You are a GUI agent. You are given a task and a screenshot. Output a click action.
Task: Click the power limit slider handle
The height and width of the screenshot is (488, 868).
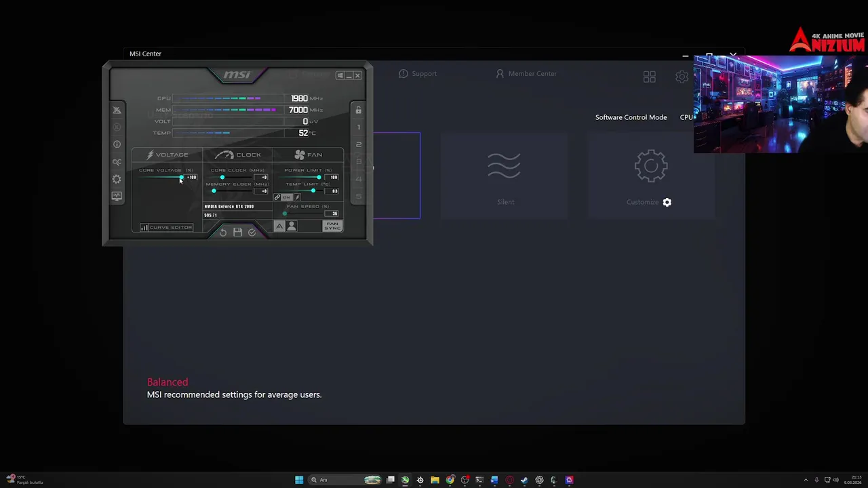319,177
